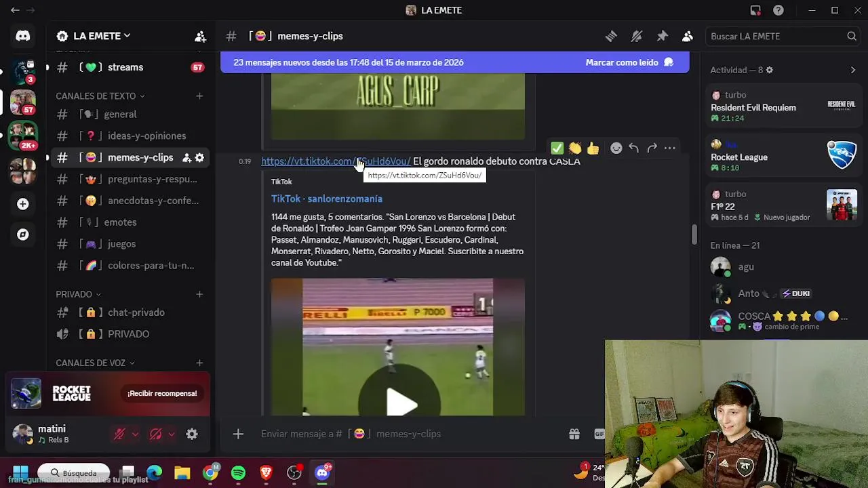
Task: React with thumbs up emoji
Action: [593, 148]
